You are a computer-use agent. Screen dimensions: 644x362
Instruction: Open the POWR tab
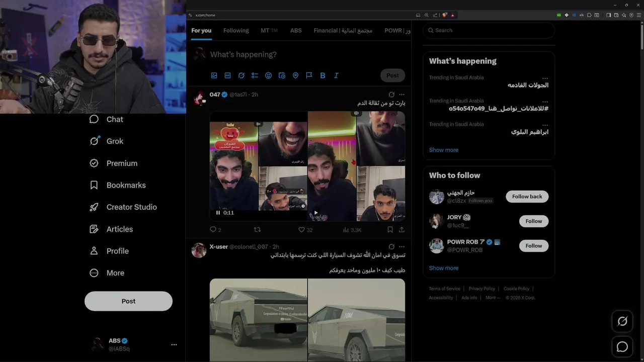point(397,31)
